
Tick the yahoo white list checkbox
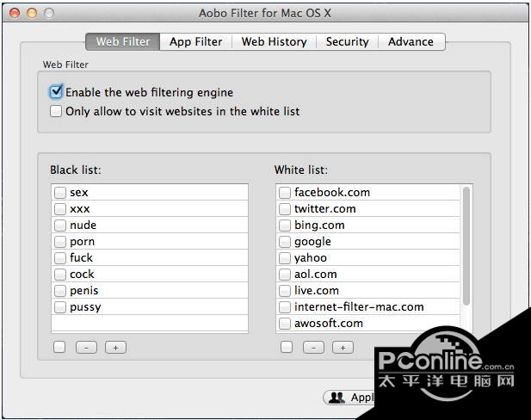(285, 257)
